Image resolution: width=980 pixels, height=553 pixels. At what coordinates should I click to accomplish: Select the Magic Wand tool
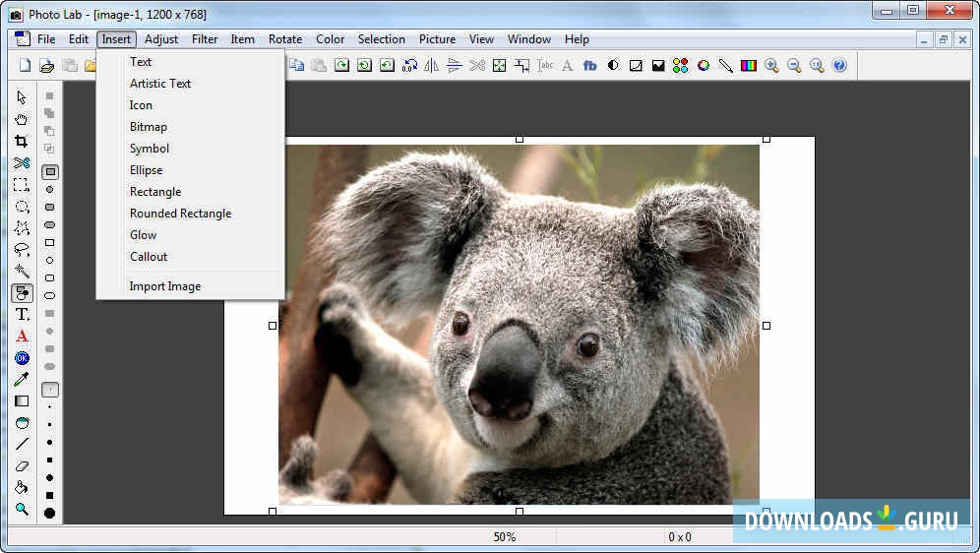coord(22,271)
